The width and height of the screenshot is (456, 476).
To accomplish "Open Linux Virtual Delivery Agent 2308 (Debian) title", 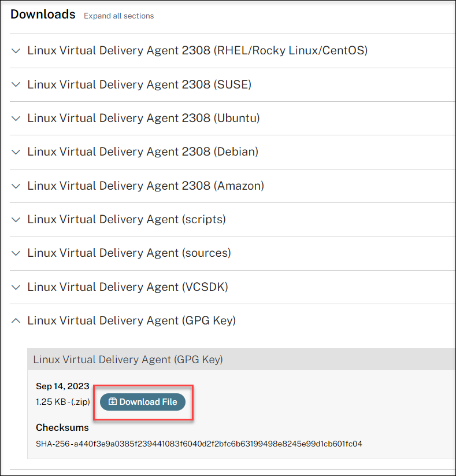I will click(143, 152).
